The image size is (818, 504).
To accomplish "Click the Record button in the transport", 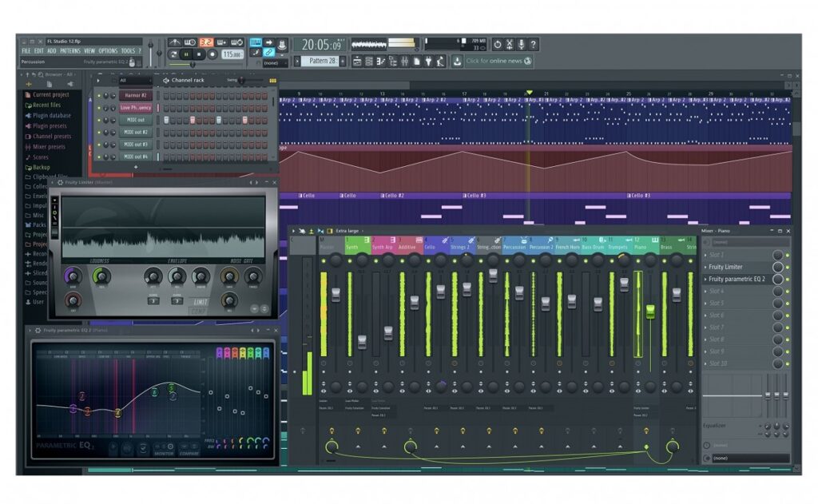I will [212, 54].
